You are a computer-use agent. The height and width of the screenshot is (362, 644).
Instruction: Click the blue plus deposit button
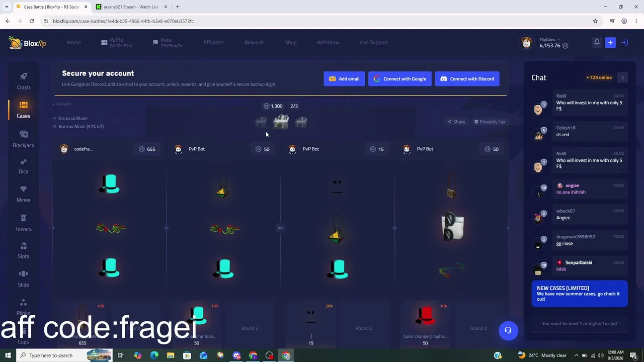[x=610, y=43]
